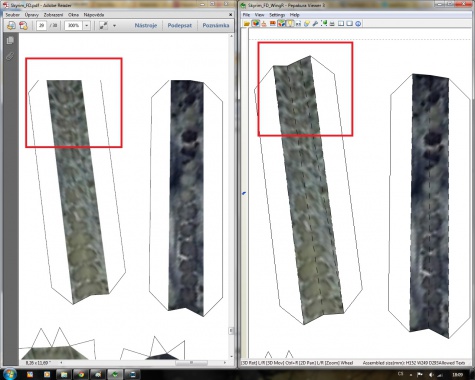Open the Nástroje pane
Screen dimensions: 475x380
(x=146, y=25)
